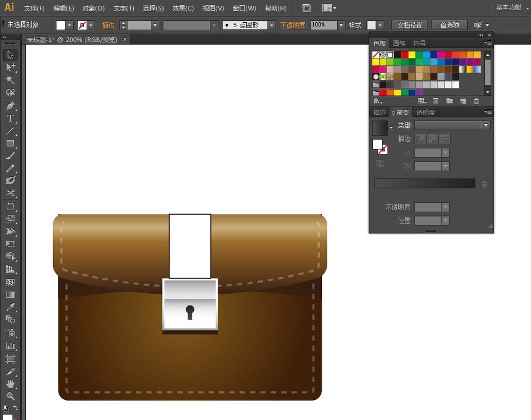This screenshot has width=531, height=420.
Task: Click the 文档设置 button
Action: (x=410, y=25)
